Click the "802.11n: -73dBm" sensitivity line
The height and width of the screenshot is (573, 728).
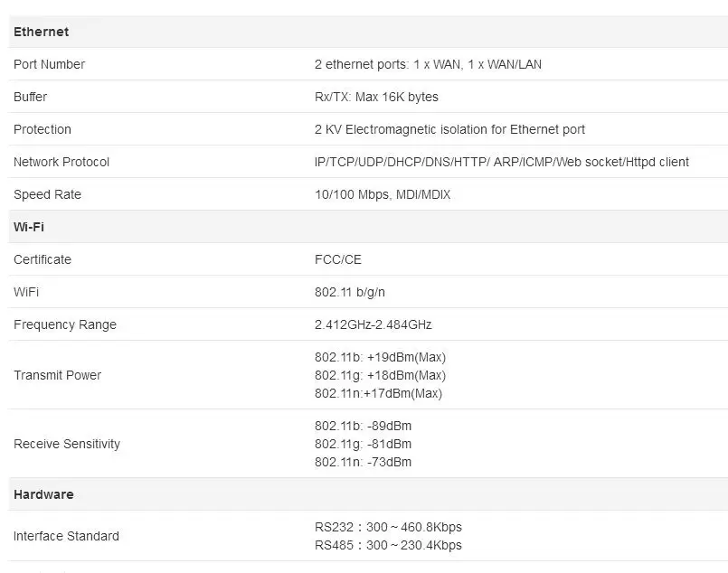pos(363,462)
